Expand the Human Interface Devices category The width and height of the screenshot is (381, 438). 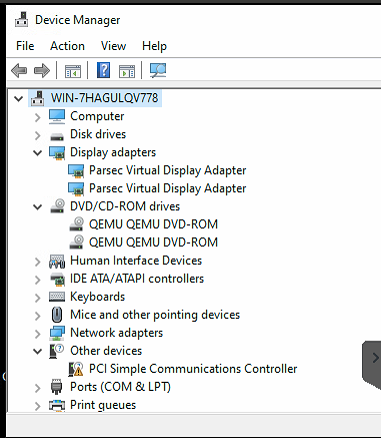(37, 261)
